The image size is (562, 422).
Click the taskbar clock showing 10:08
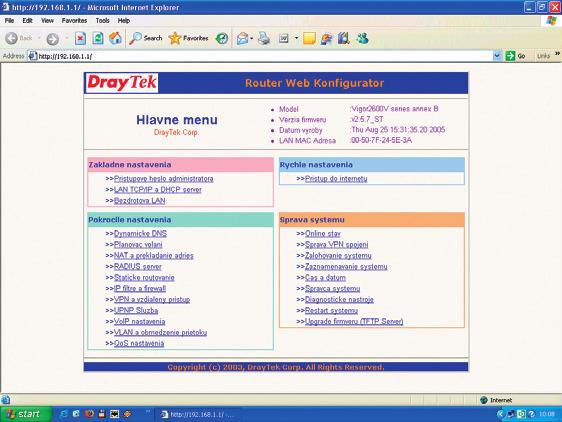(x=547, y=414)
